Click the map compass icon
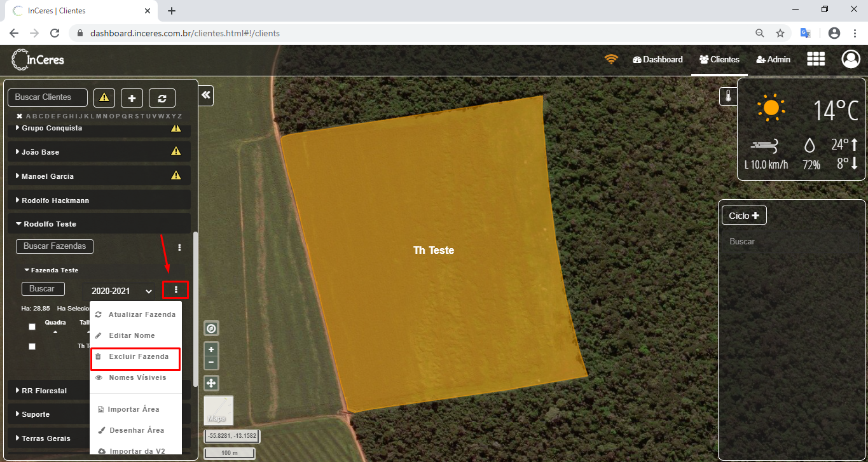Screen dimensions: 868x462 pos(211,328)
